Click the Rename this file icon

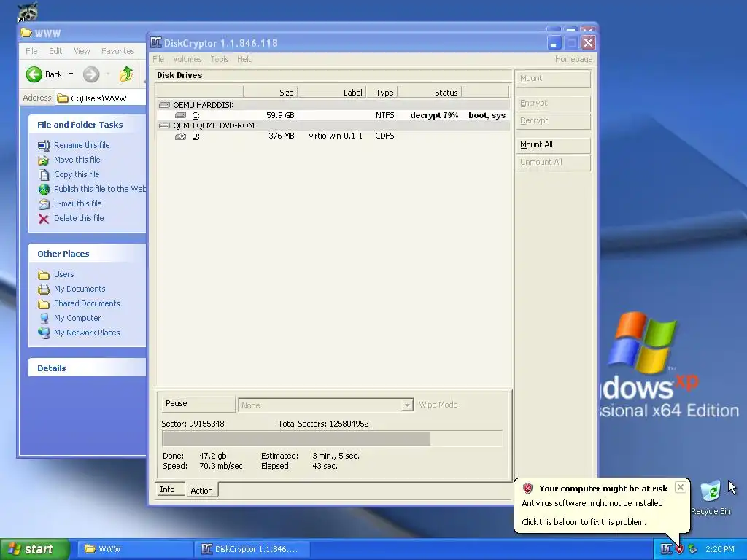[x=44, y=145]
